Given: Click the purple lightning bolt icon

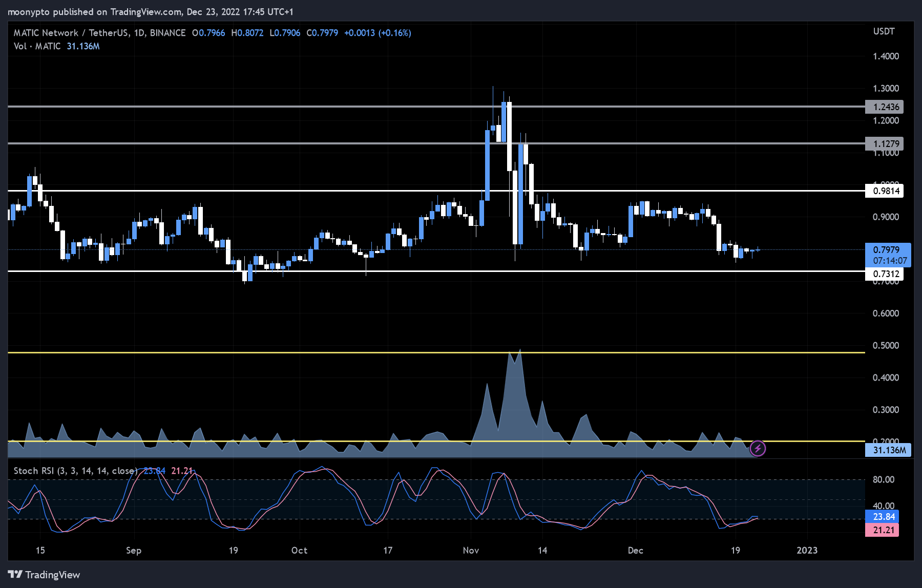Looking at the screenshot, I should 758,449.
